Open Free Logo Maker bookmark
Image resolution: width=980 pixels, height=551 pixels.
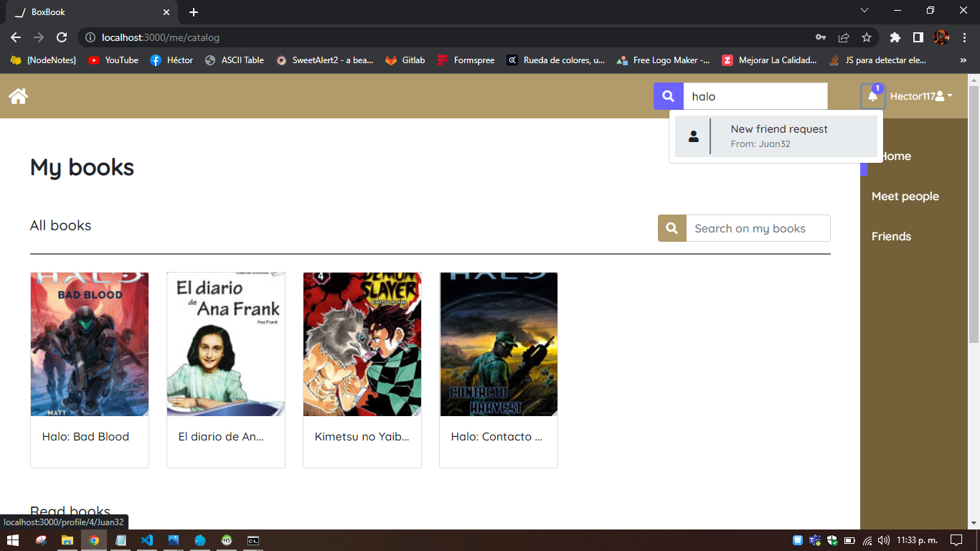(x=663, y=60)
